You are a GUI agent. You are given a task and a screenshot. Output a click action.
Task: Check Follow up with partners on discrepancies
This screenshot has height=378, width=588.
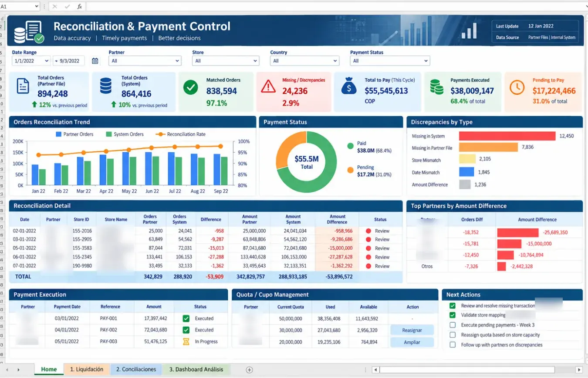coord(453,345)
